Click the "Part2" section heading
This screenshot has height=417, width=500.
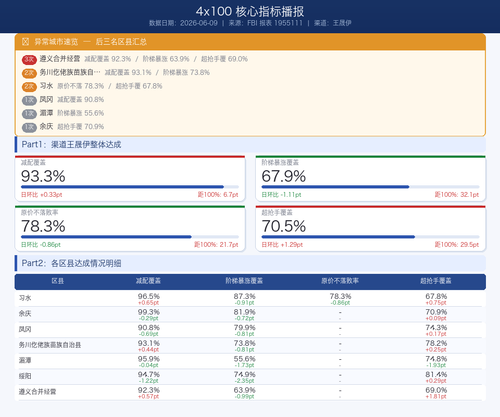tap(71, 263)
